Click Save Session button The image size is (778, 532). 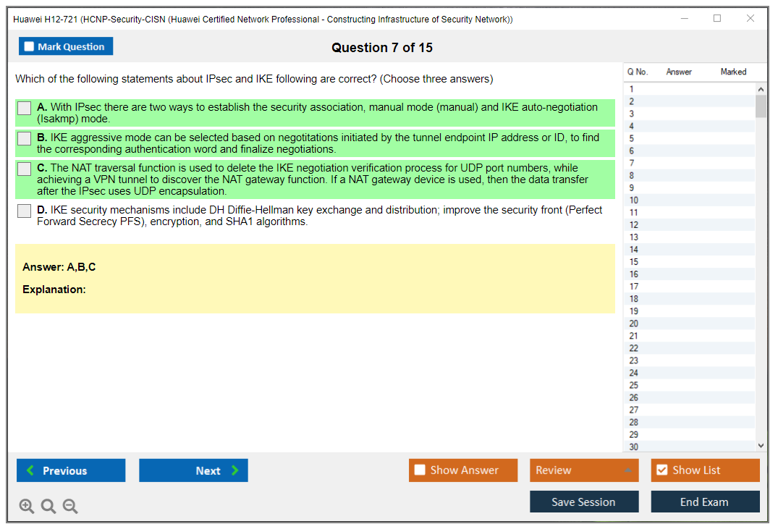(x=583, y=502)
